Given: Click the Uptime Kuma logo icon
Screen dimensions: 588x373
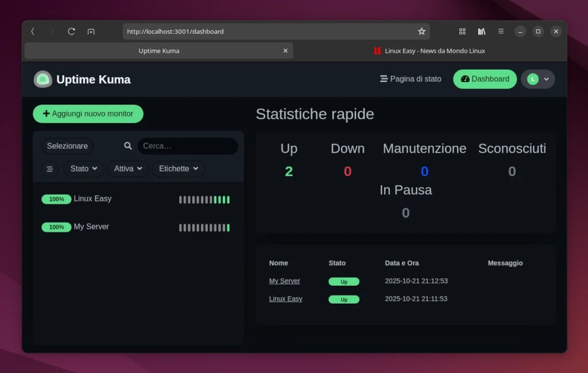Looking at the screenshot, I should pyautogui.click(x=42, y=79).
